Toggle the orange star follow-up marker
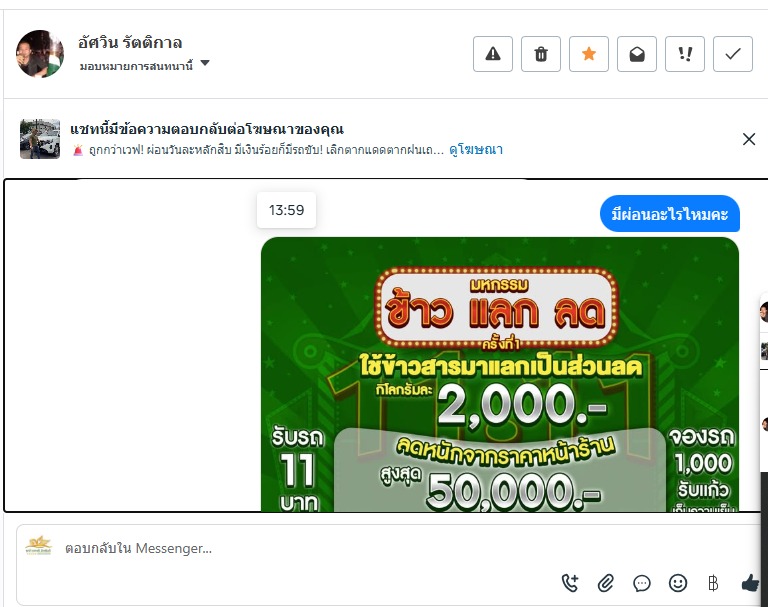 589,54
